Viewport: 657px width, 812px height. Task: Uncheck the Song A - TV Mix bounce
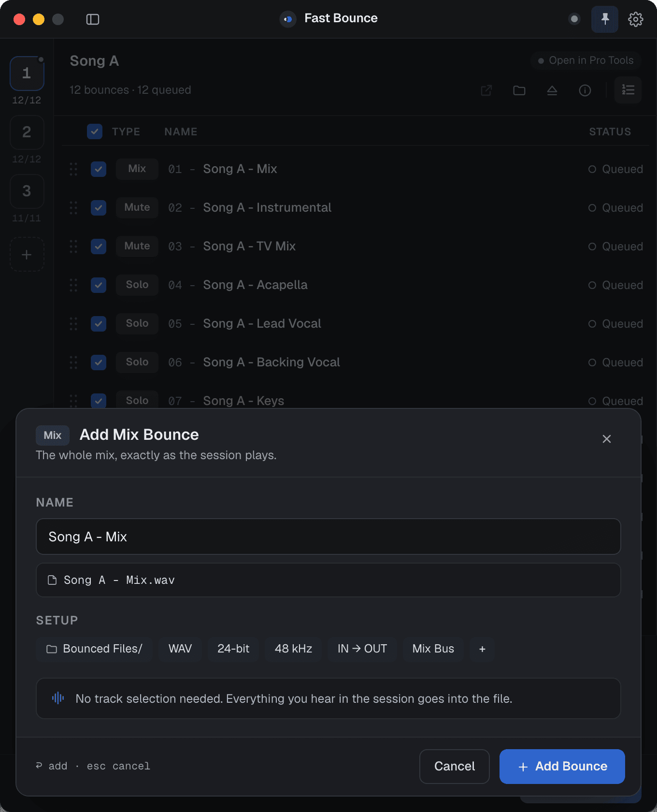(x=99, y=246)
